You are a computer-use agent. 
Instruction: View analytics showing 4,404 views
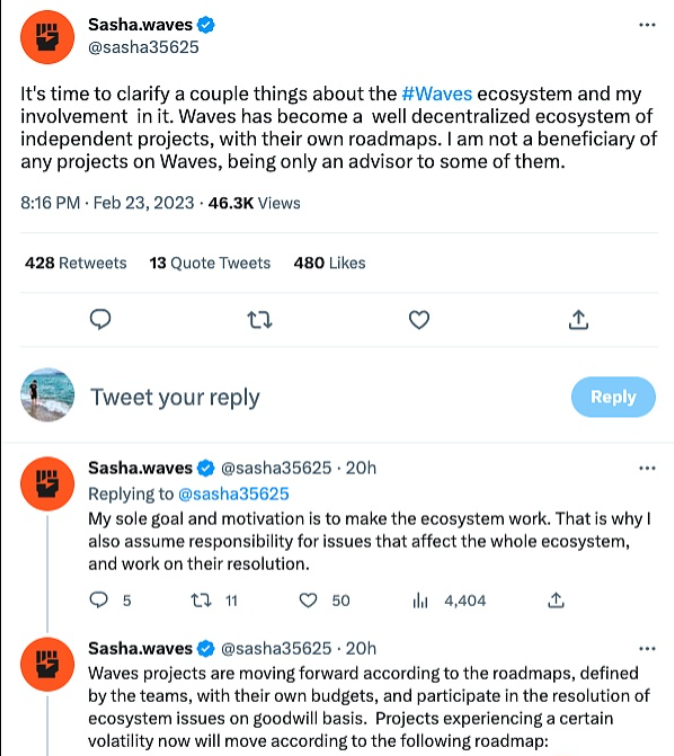pyautogui.click(x=420, y=600)
